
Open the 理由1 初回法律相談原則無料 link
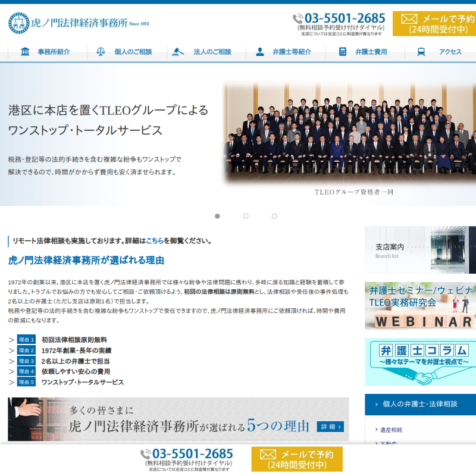pos(74,340)
